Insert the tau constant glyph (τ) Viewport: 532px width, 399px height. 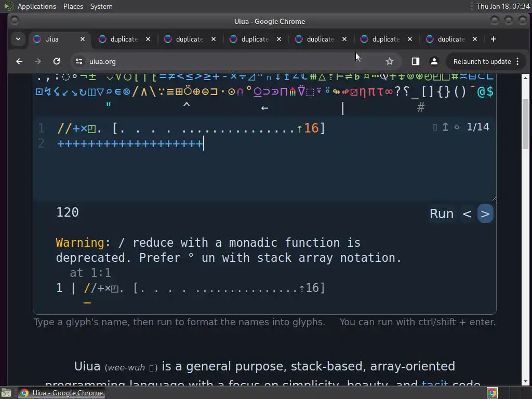tap(380, 92)
